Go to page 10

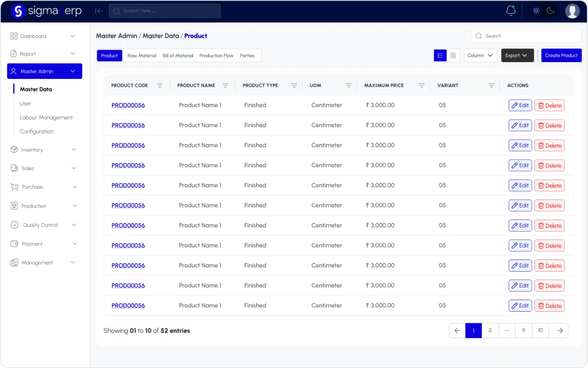[x=540, y=331]
